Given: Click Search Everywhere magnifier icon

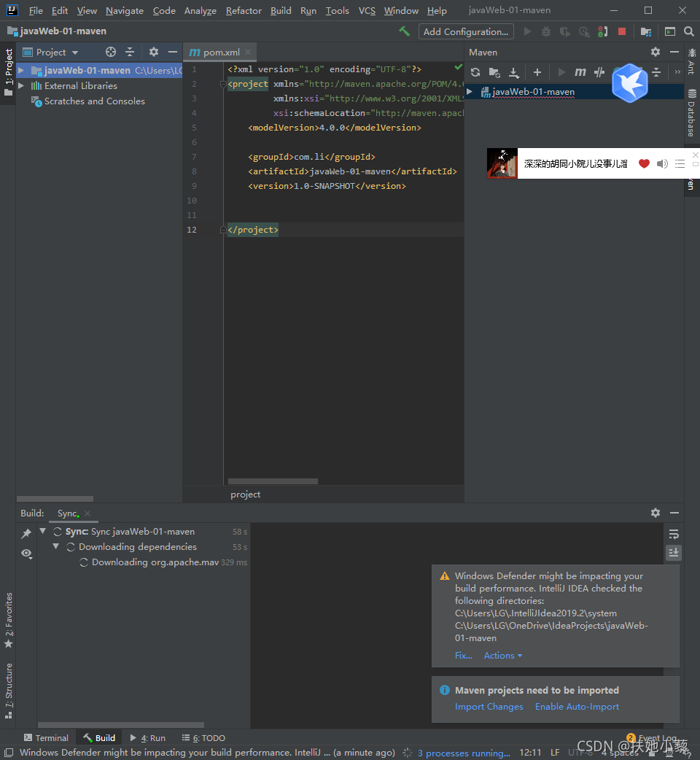Looking at the screenshot, I should tap(688, 31).
